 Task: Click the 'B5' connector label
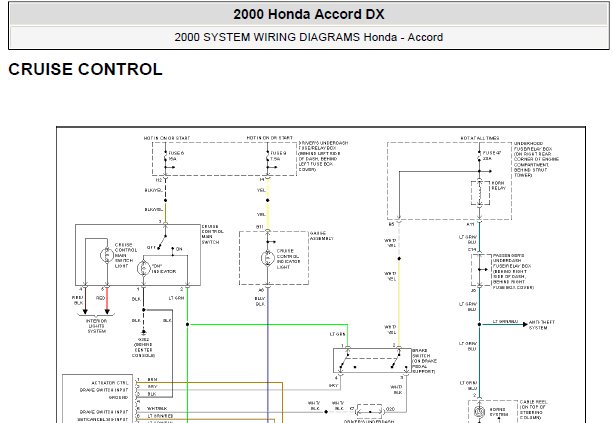[391, 224]
